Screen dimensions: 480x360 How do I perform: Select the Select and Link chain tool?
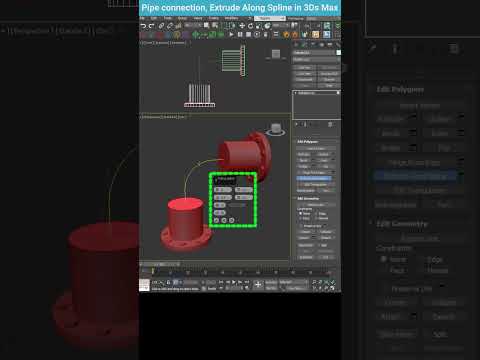161,26
